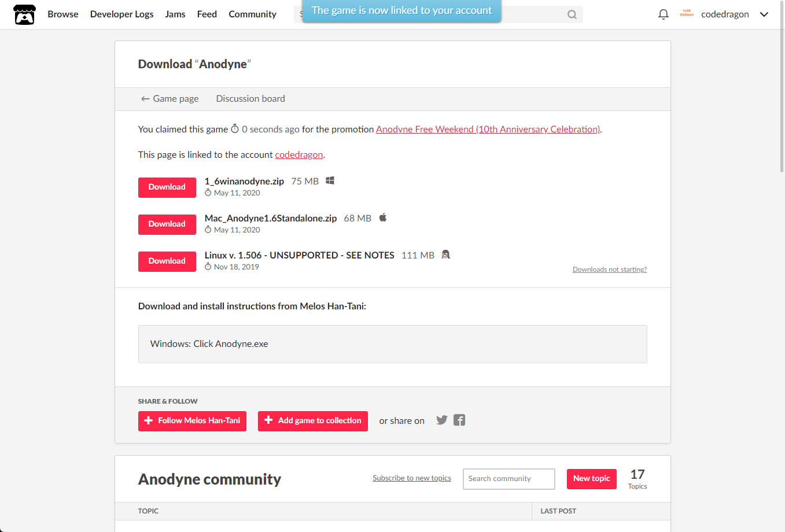Open the Browse menu
Screen dimensions: 785x532
(63, 14)
